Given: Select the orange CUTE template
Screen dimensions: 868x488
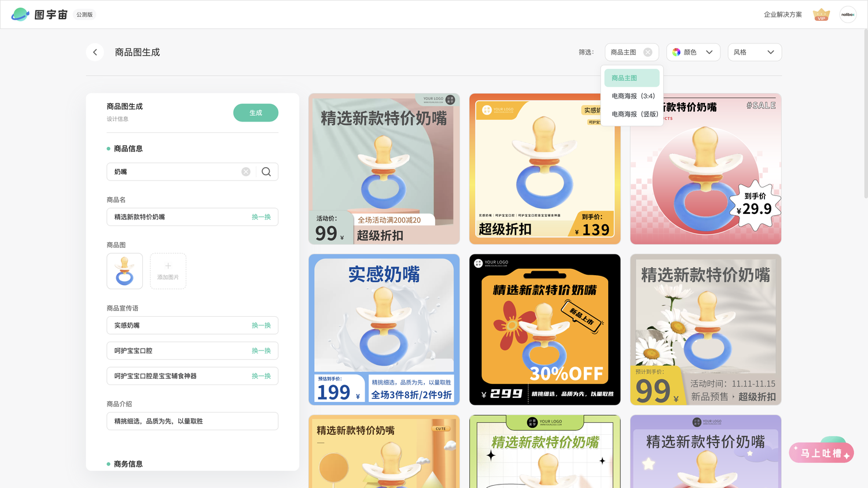Looking at the screenshot, I should pos(384,452).
